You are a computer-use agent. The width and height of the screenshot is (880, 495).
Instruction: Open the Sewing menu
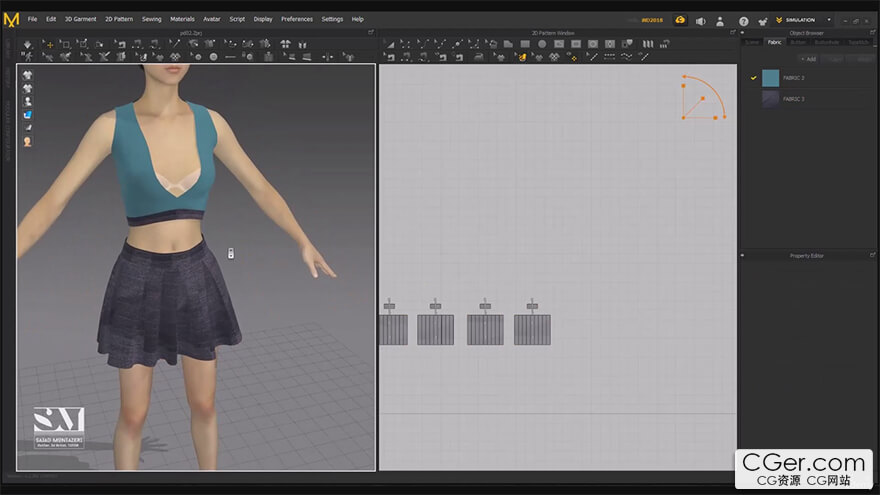pyautogui.click(x=151, y=19)
